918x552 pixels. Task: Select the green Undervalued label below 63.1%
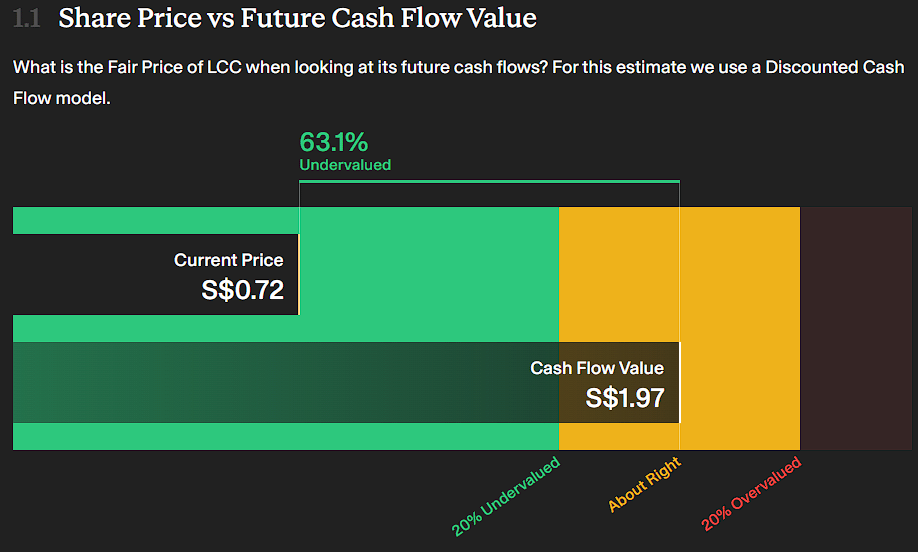345,165
